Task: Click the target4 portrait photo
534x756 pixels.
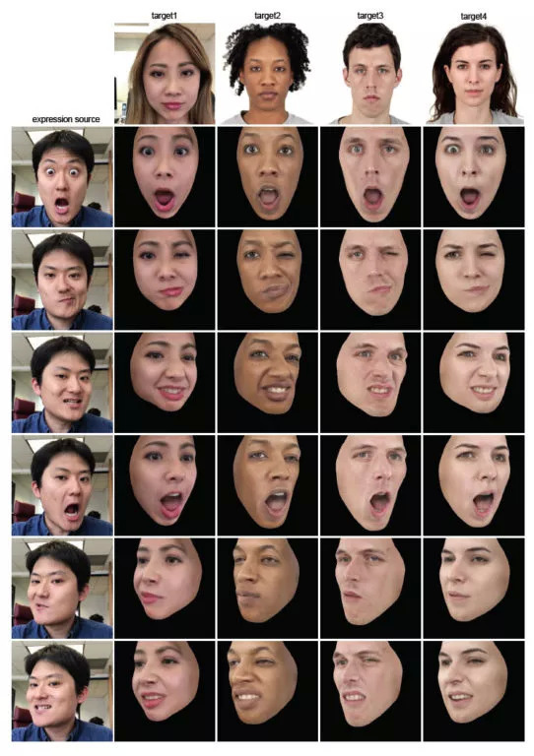Action: pos(473,73)
